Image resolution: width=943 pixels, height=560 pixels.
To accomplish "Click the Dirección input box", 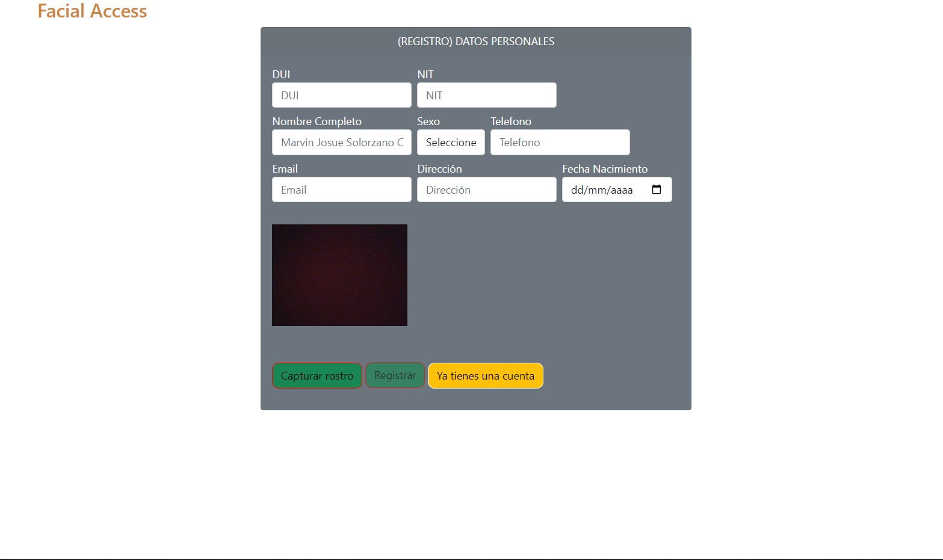I will point(486,190).
